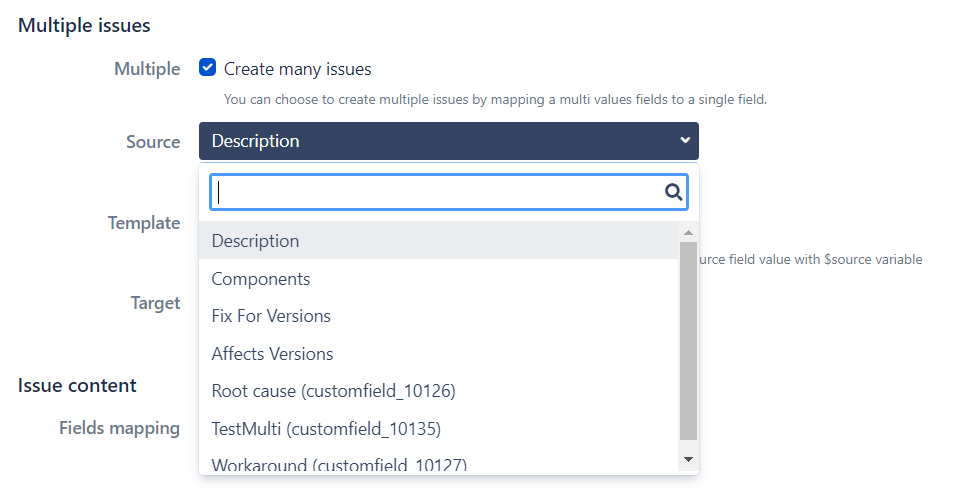Viewport: 970px width, 500px height.
Task: Click the list scrollbar up arrow
Action: [x=688, y=232]
